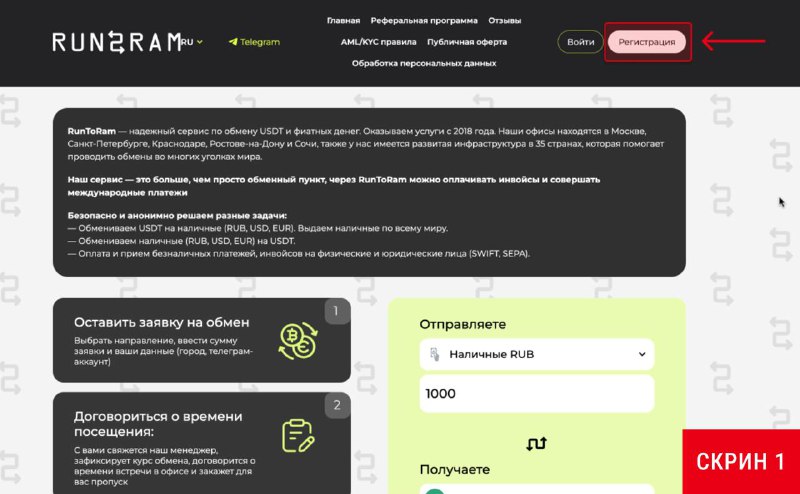The width and height of the screenshot is (800, 494).
Task: Click the line Безопасно и анонимно решаем разные задачи
Action: [x=177, y=215]
